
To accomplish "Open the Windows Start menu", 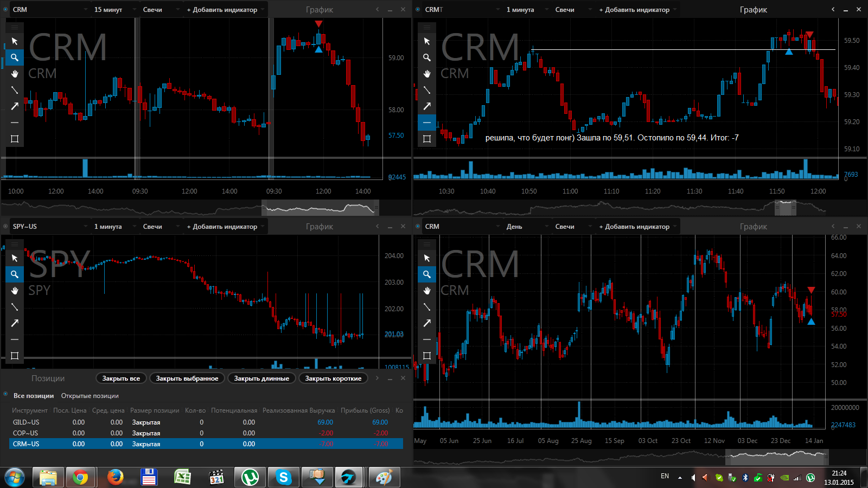I will (15, 477).
